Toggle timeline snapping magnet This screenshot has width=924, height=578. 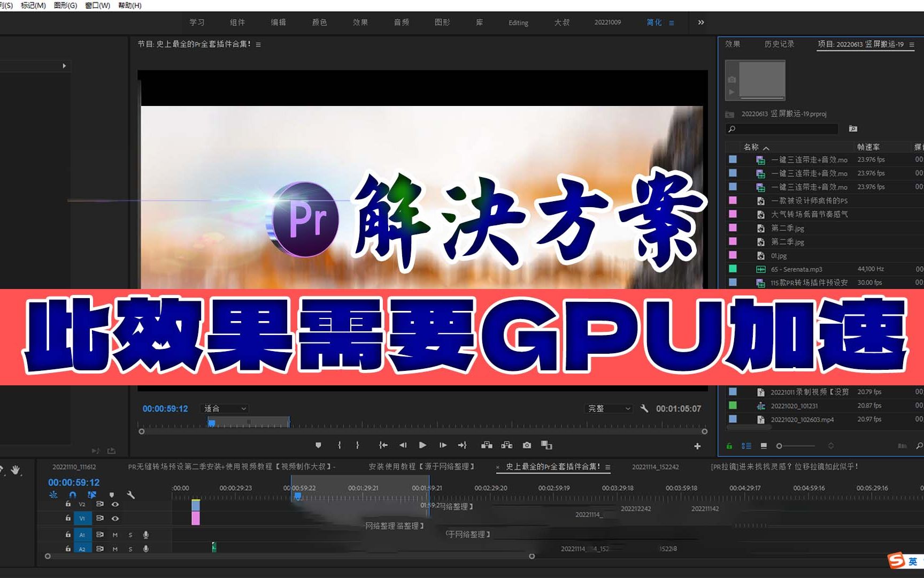click(73, 495)
